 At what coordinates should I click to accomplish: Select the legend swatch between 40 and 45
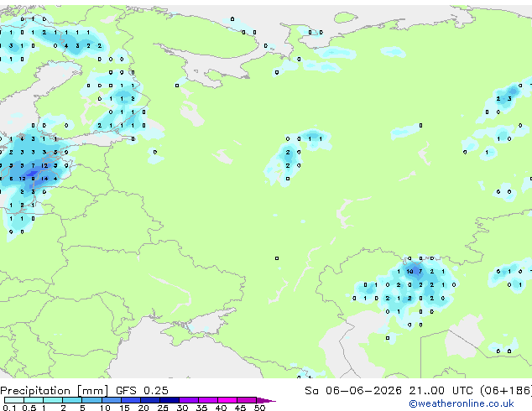(227, 400)
